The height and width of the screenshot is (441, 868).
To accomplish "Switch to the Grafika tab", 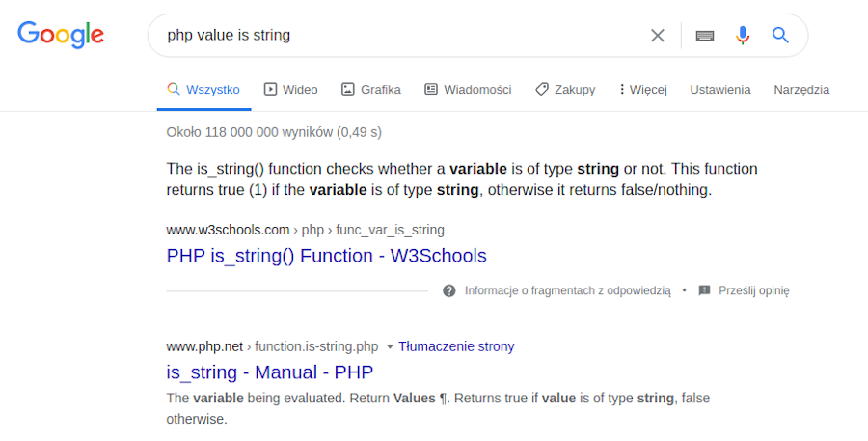I will [371, 90].
